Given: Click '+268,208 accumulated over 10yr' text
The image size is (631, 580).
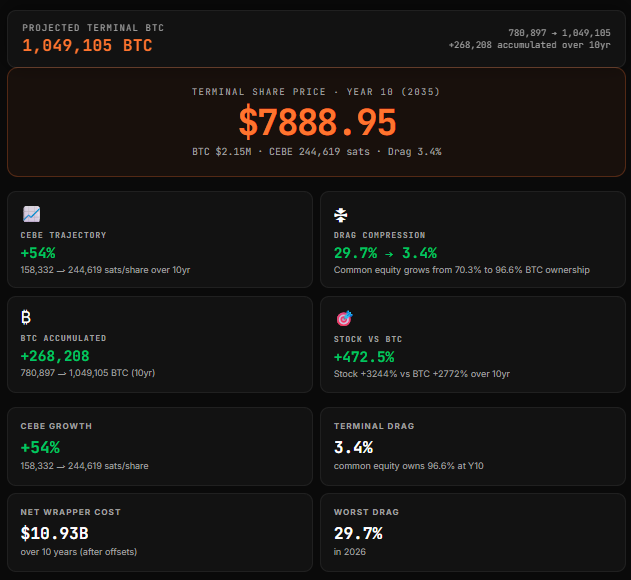Looking at the screenshot, I should [x=530, y=45].
